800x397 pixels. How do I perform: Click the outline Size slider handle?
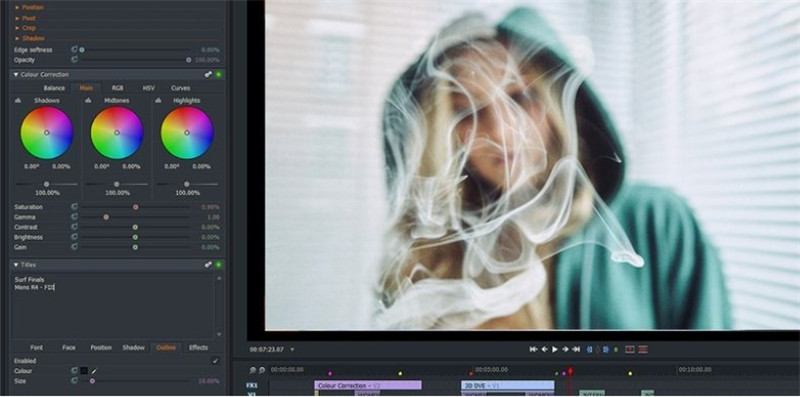coord(92,381)
